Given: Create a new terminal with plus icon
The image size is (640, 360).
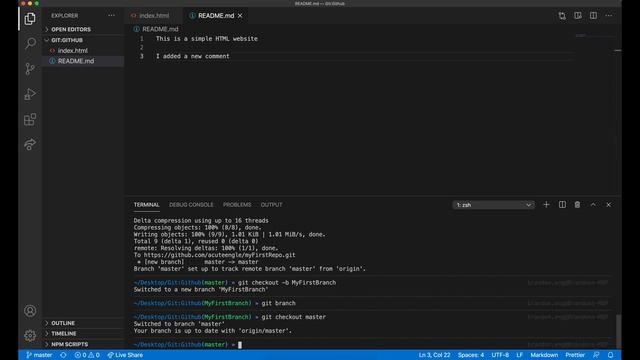Looking at the screenshot, I should [x=546, y=204].
